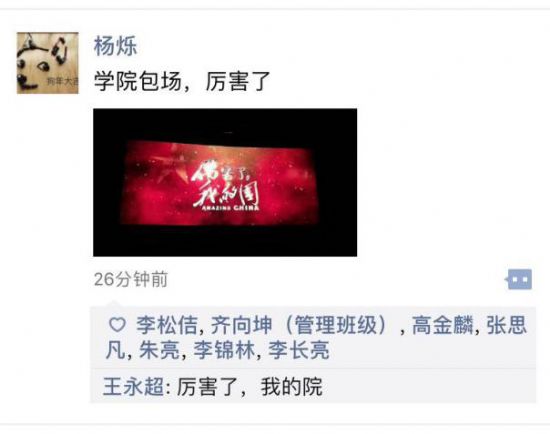Open liker 李松佶's profile
The height and width of the screenshot is (434, 550).
167,325
